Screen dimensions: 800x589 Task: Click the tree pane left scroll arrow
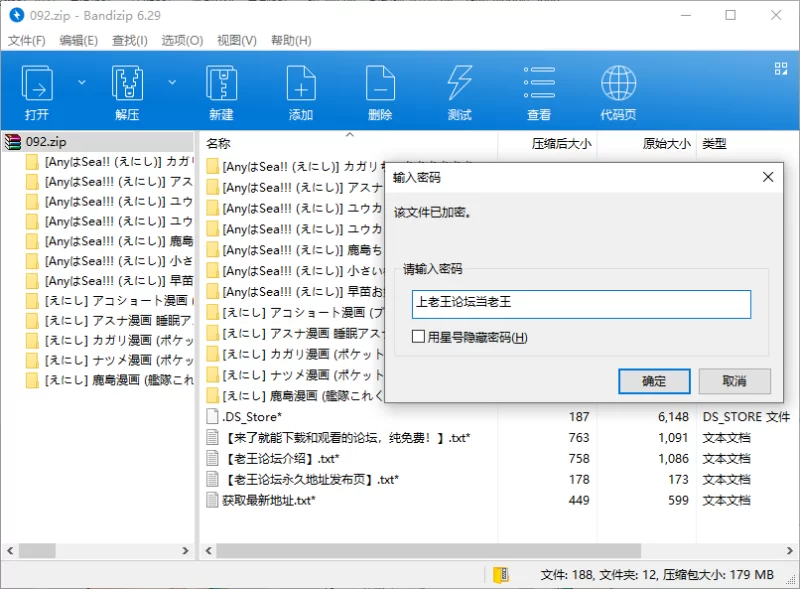pos(10,551)
